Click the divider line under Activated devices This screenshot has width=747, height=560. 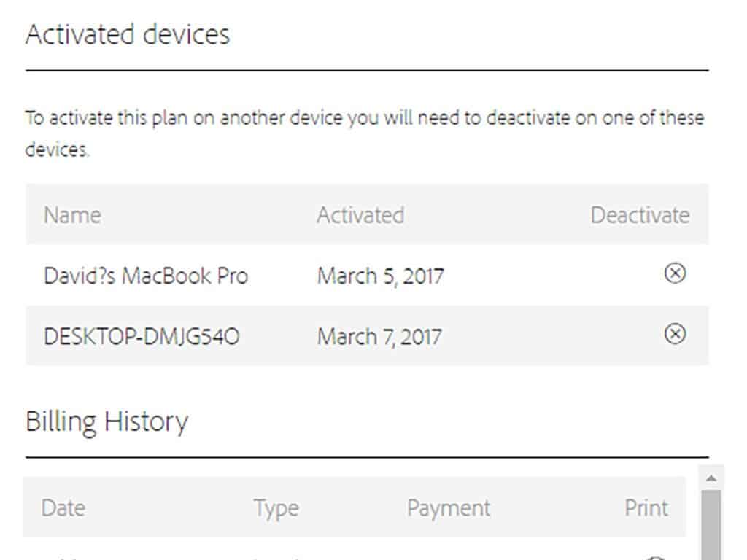point(367,71)
